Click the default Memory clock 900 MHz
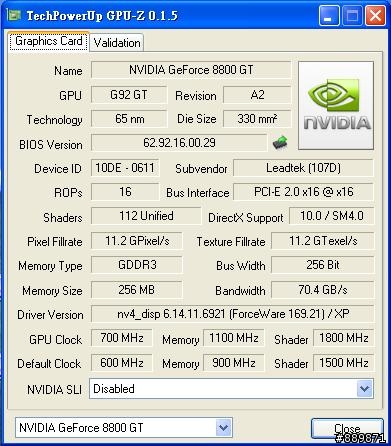Image resolution: width=391 pixels, height=446 pixels. (234, 363)
